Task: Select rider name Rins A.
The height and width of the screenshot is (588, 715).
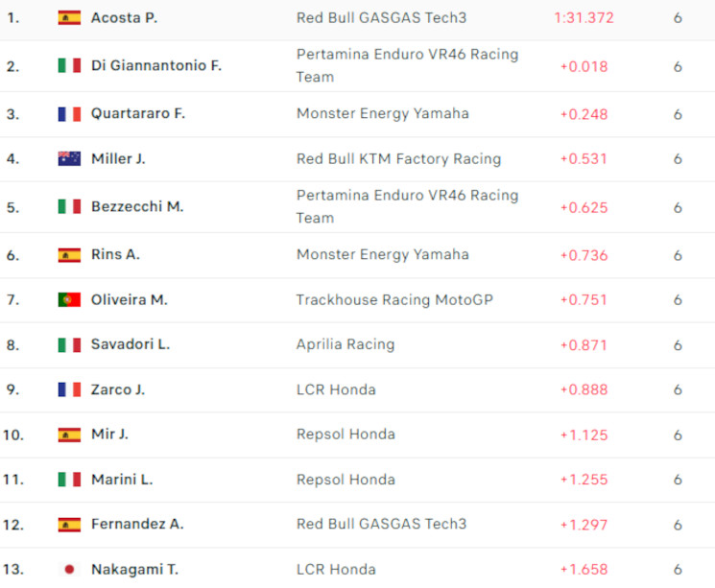Action: tap(115, 254)
